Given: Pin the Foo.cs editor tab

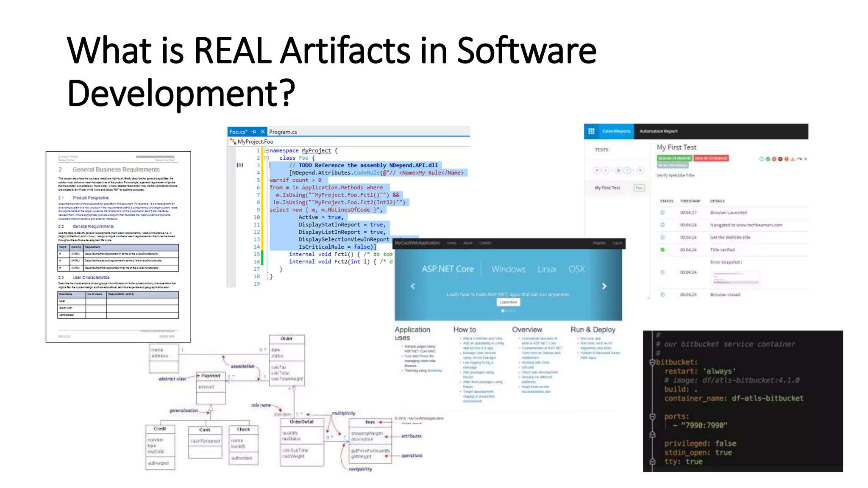Looking at the screenshot, I should click(254, 132).
